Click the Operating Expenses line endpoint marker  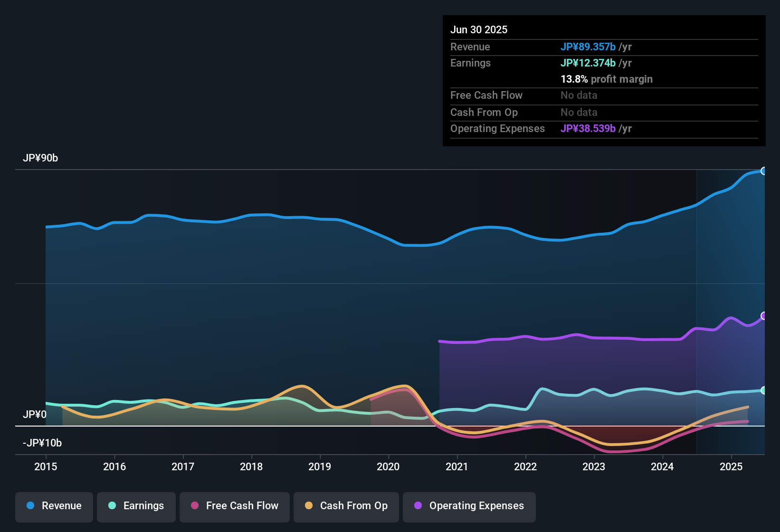pyautogui.click(x=764, y=316)
